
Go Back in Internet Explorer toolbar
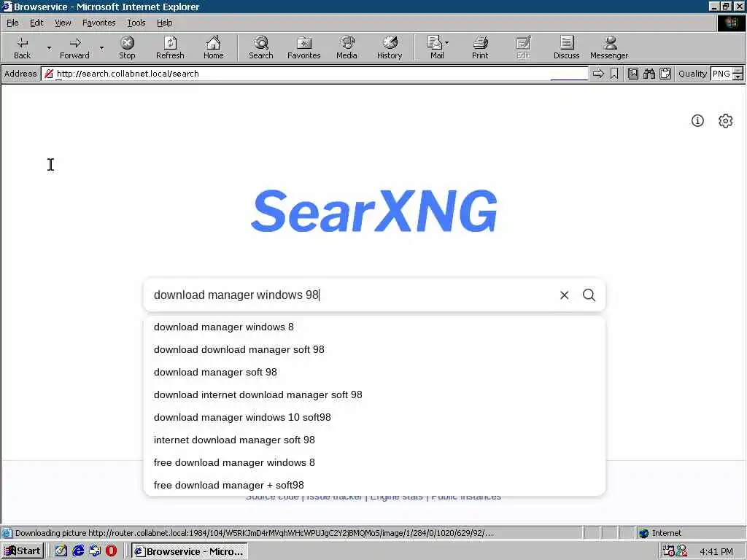click(22, 47)
